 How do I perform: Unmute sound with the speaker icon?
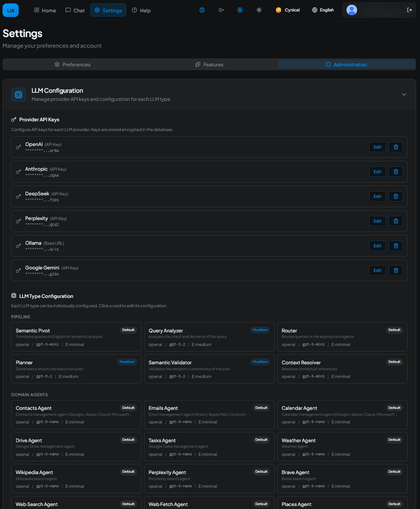point(221,10)
